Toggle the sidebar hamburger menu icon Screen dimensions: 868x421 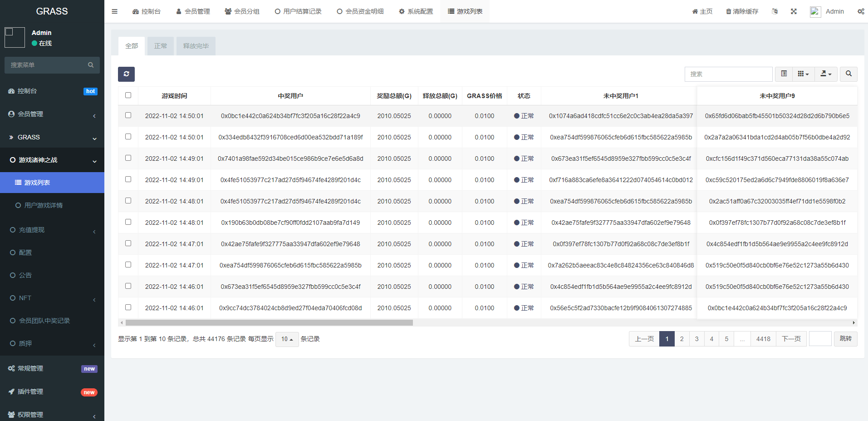pyautogui.click(x=114, y=11)
